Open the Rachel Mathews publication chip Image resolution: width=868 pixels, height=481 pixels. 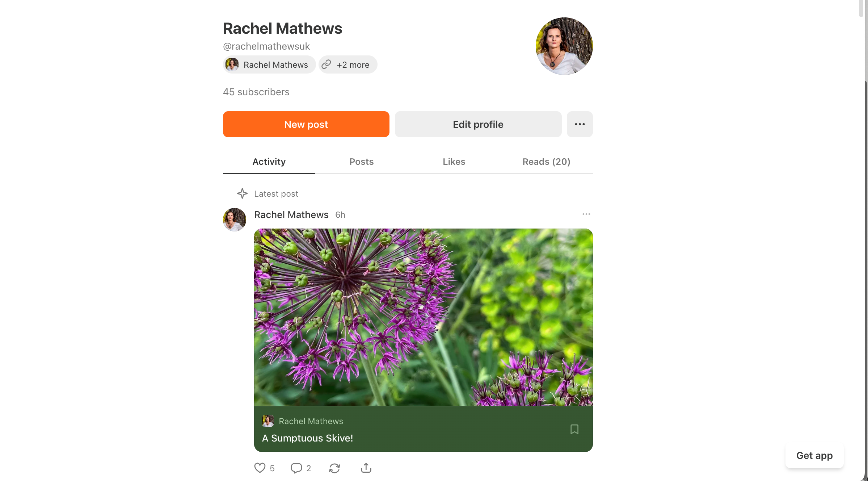(x=269, y=64)
